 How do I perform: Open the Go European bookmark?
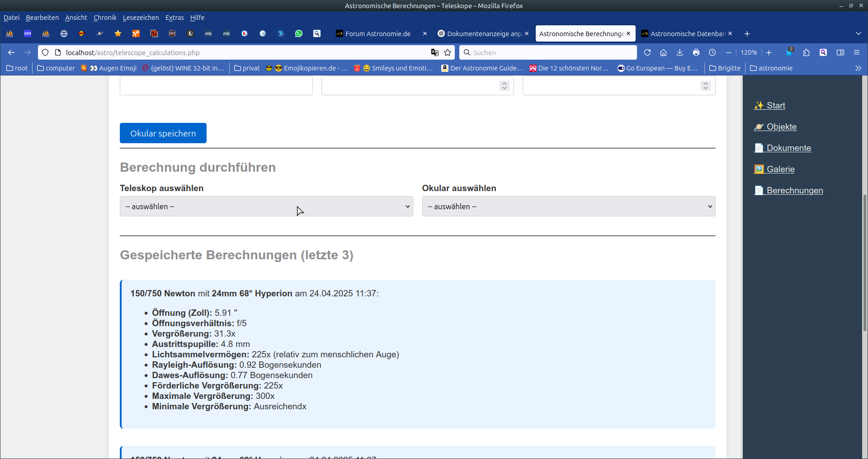click(x=658, y=68)
